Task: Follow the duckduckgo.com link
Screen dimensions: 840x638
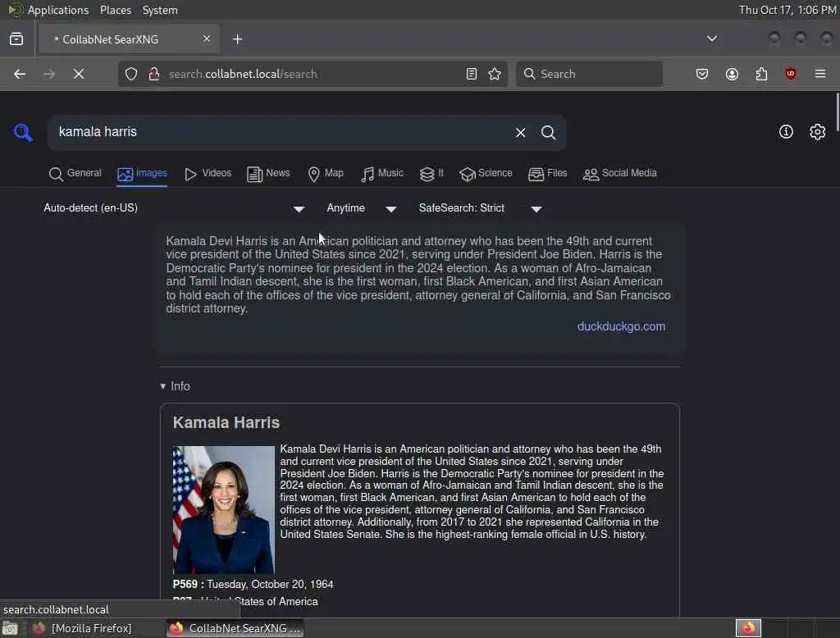Action: click(x=622, y=326)
